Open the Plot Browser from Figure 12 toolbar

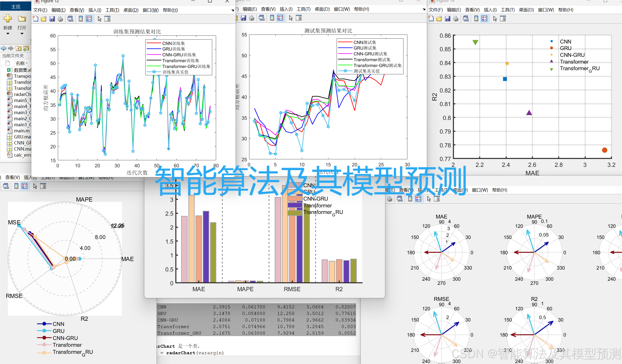(108, 19)
